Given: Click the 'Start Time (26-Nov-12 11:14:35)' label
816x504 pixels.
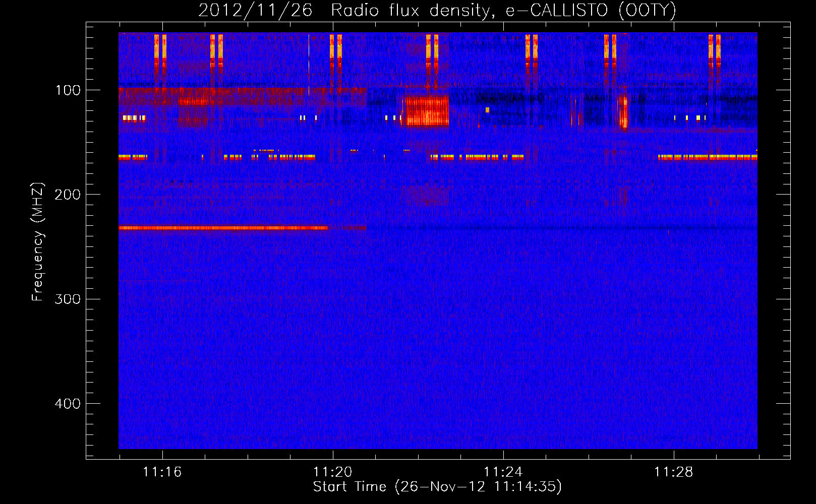Looking at the screenshot, I should (437, 487).
